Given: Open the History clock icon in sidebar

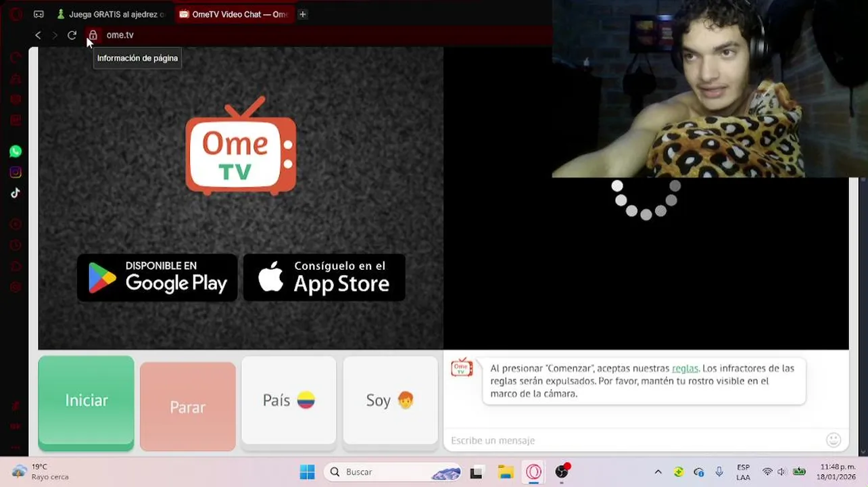Looking at the screenshot, I should 16,246.
